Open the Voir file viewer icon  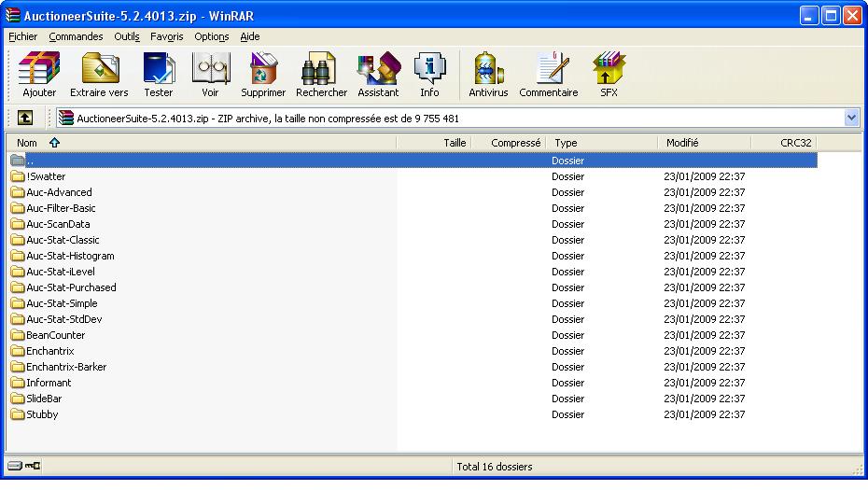pyautogui.click(x=210, y=68)
